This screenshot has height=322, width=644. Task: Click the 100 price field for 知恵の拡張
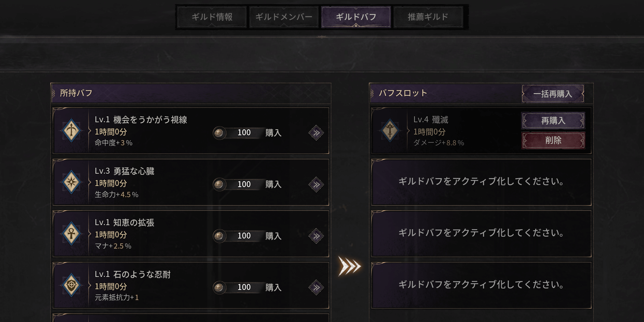[x=244, y=236]
